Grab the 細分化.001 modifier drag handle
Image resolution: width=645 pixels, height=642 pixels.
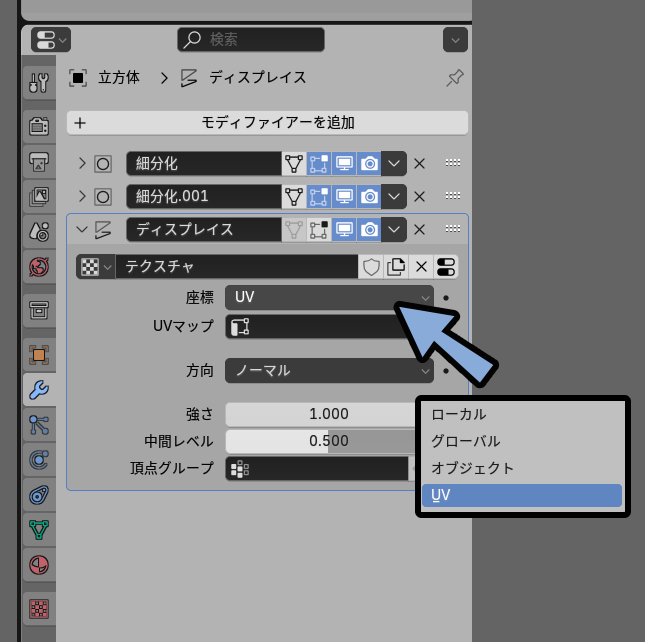point(452,196)
